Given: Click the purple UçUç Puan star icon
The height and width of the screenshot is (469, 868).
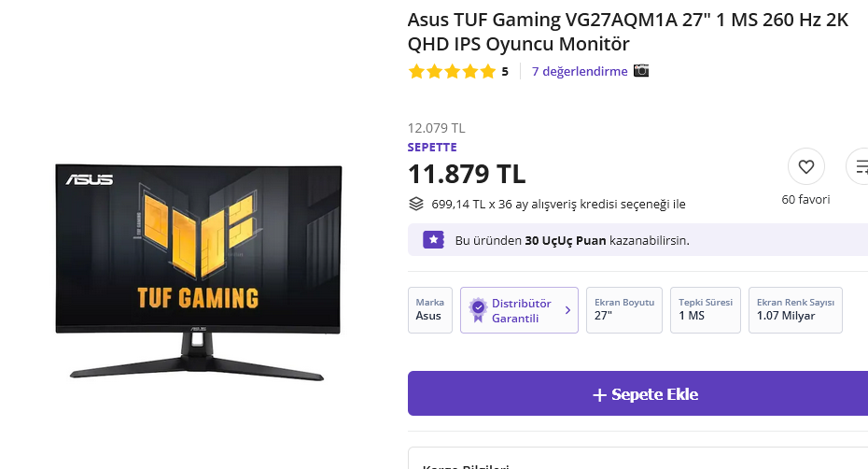Looking at the screenshot, I should (x=433, y=240).
